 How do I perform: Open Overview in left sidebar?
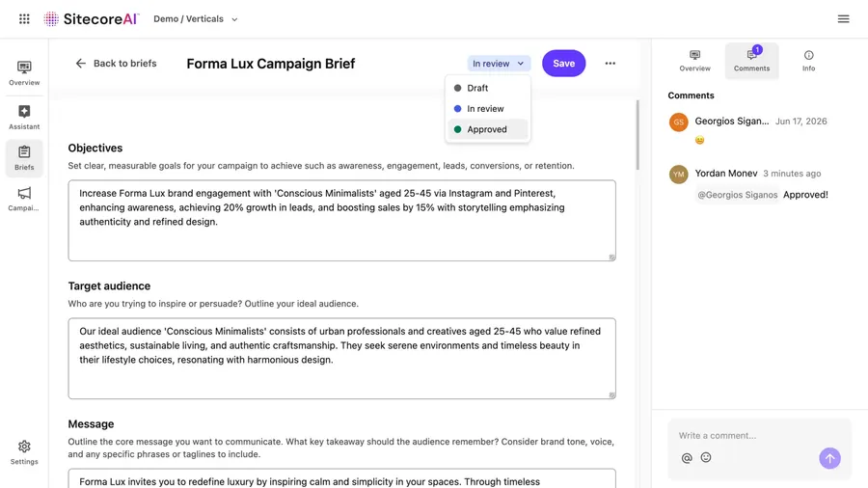24,73
